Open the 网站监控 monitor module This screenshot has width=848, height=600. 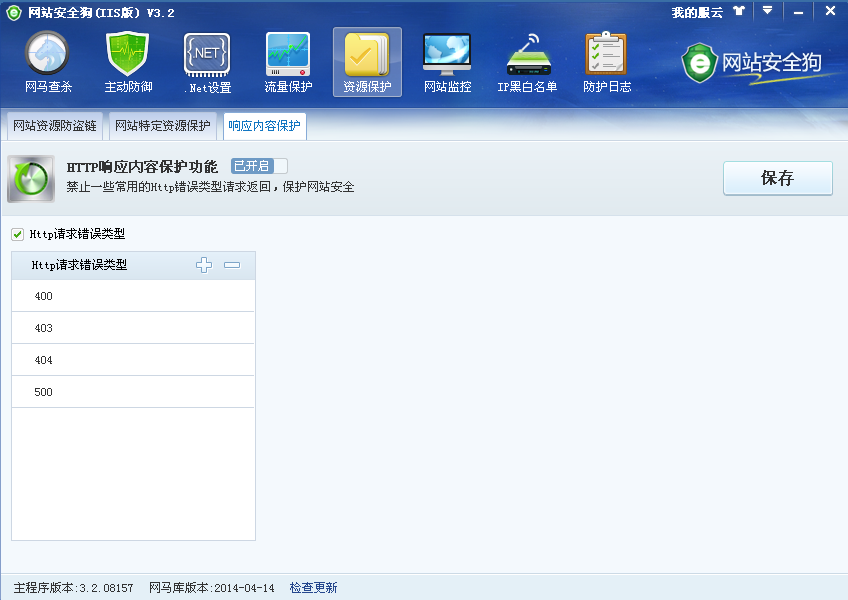[x=447, y=62]
